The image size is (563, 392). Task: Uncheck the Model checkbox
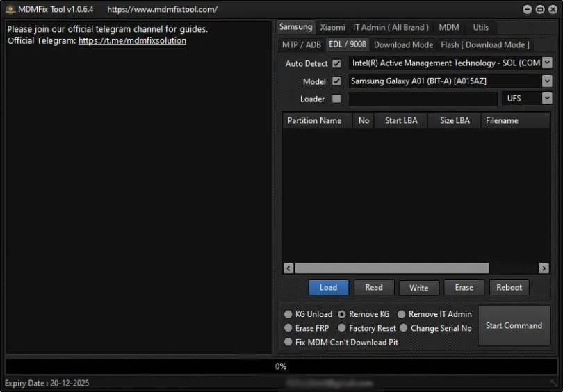(x=336, y=81)
